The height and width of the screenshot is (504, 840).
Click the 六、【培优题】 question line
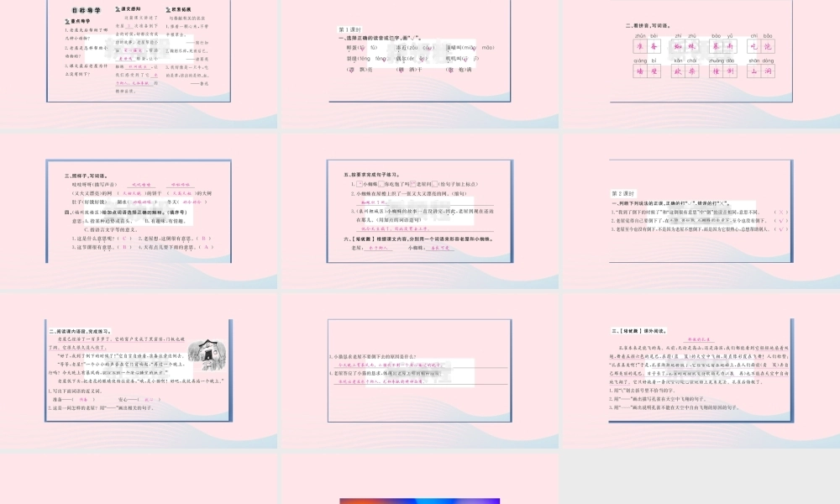point(419,239)
